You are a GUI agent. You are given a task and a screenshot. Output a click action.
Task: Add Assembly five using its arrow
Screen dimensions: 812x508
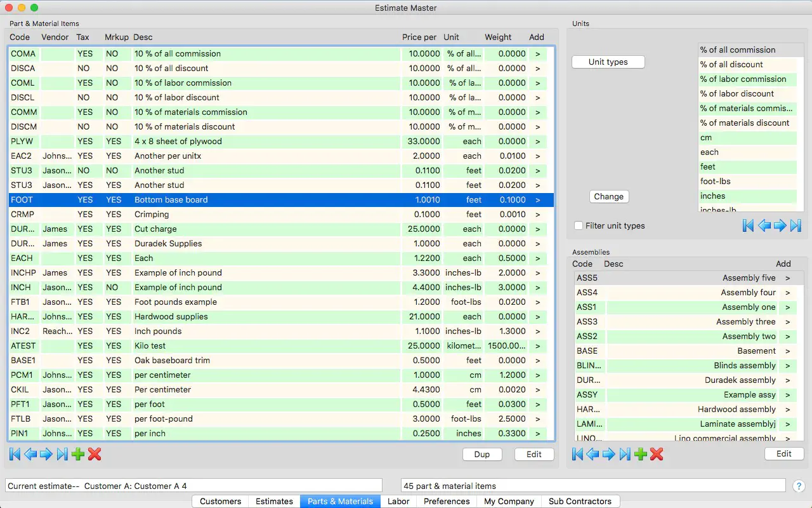point(787,278)
